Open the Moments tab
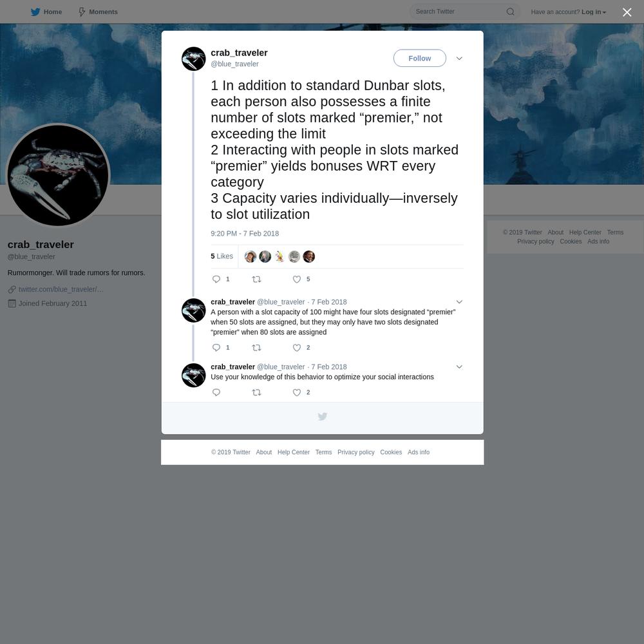644x644 pixels. [x=98, y=12]
